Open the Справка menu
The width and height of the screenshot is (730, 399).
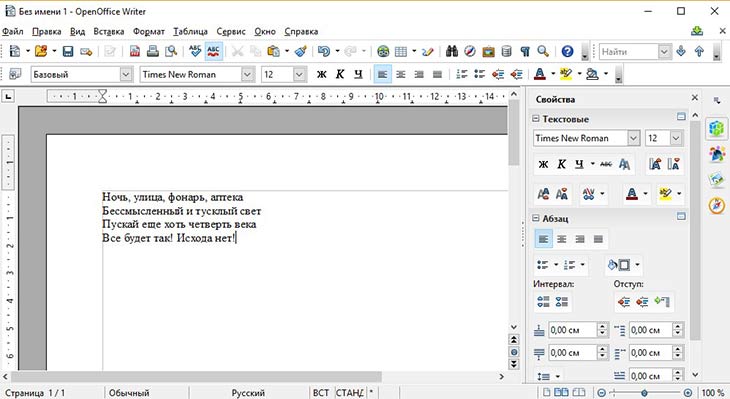coord(301,31)
